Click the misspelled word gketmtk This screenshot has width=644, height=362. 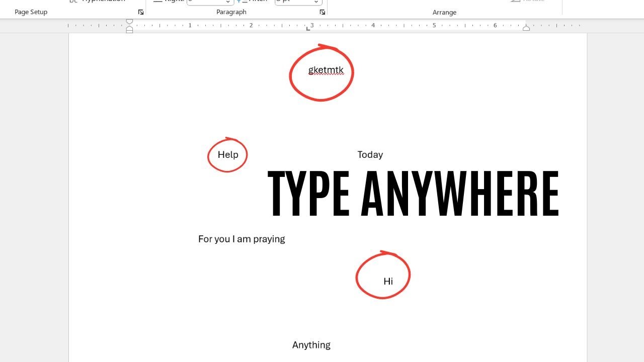326,70
